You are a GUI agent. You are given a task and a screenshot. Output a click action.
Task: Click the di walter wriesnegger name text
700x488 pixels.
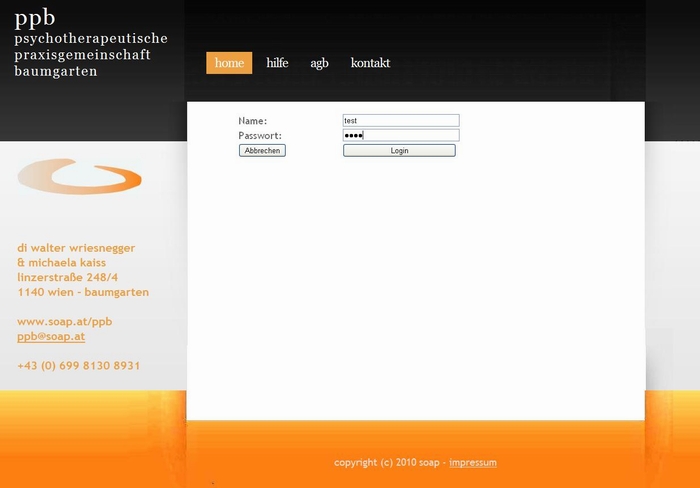pos(76,248)
